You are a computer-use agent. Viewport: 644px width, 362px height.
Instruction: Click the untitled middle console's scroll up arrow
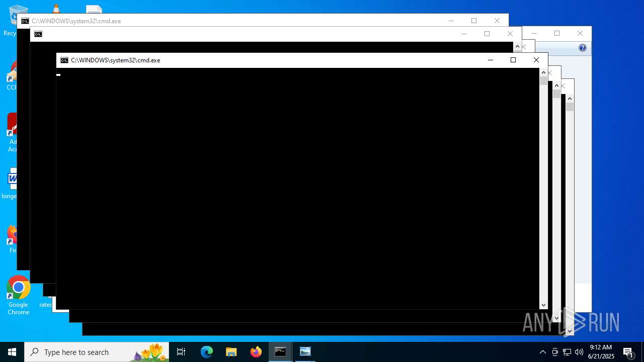point(517,46)
